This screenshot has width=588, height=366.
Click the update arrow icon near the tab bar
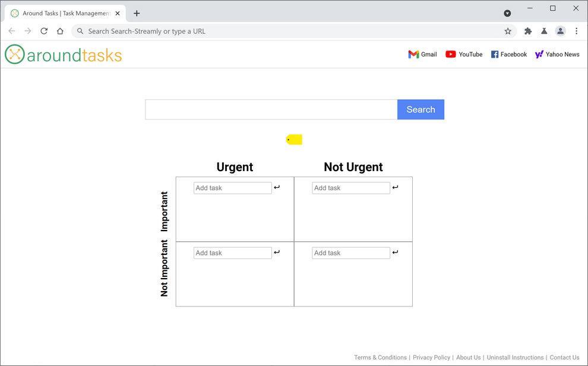coord(507,12)
